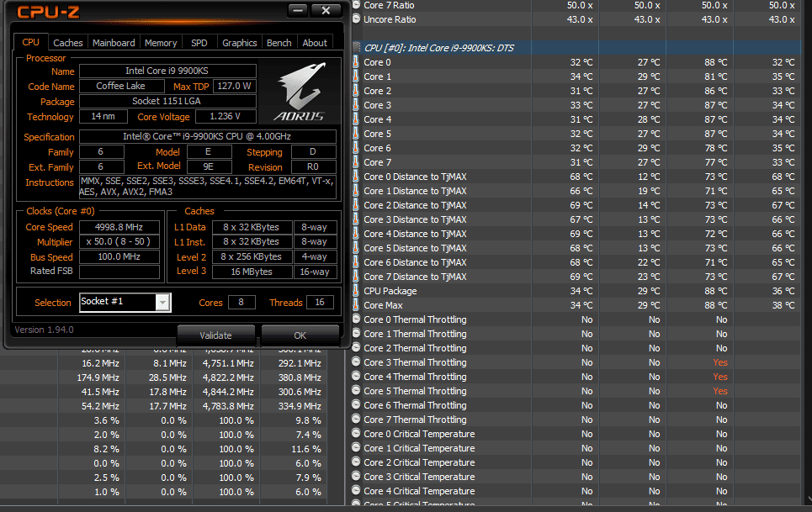
Task: Click the Core 0 Distance to TjMAX icon
Action: click(x=356, y=177)
